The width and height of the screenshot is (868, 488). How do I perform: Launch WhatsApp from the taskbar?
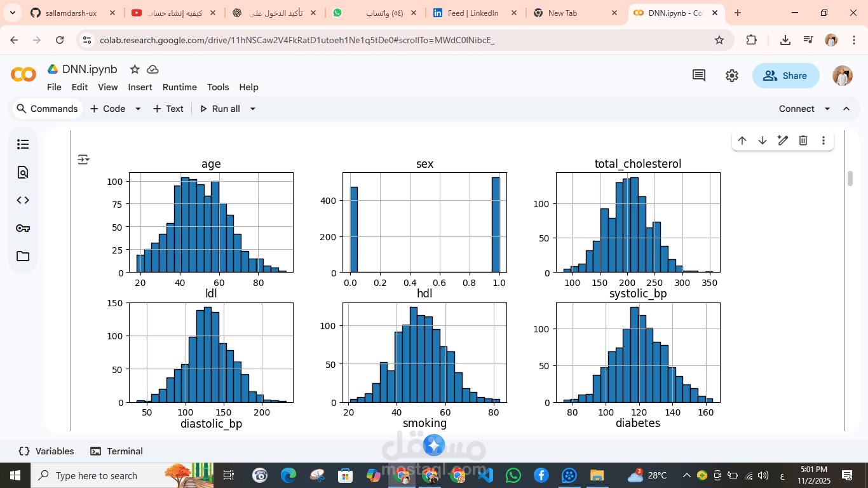(513, 475)
